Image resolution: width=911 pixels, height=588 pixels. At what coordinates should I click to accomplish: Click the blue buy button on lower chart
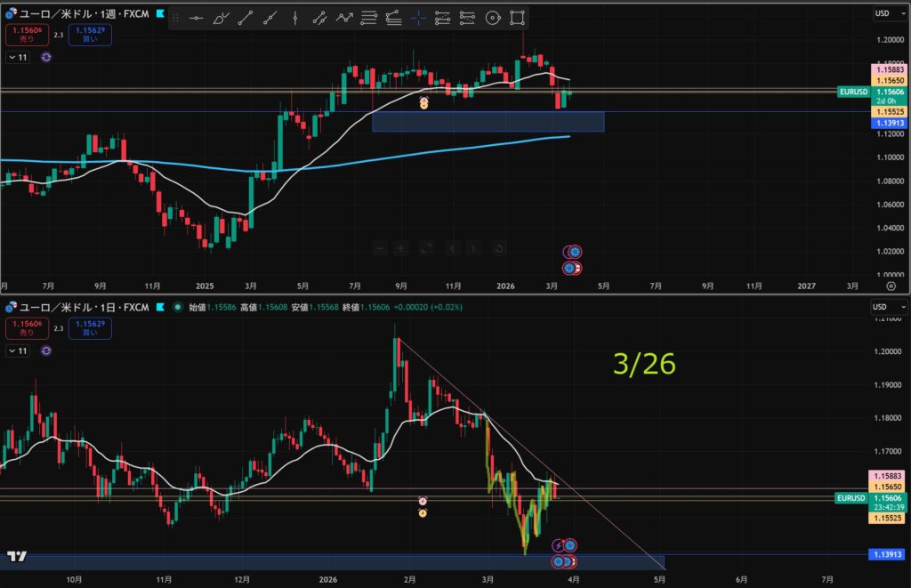pos(93,329)
